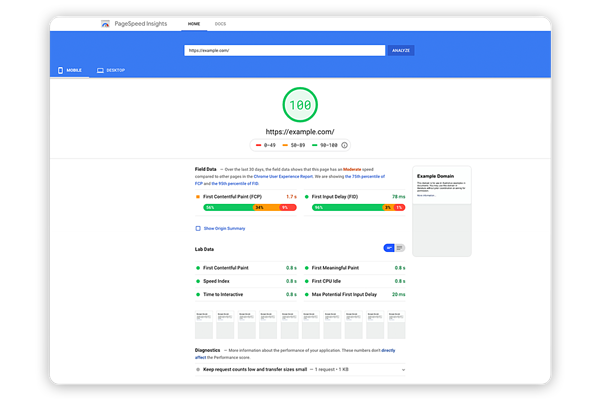Viewport: 600px width, 409px height.
Task: Click the Keep request counts low audit text
Action: [255, 370]
